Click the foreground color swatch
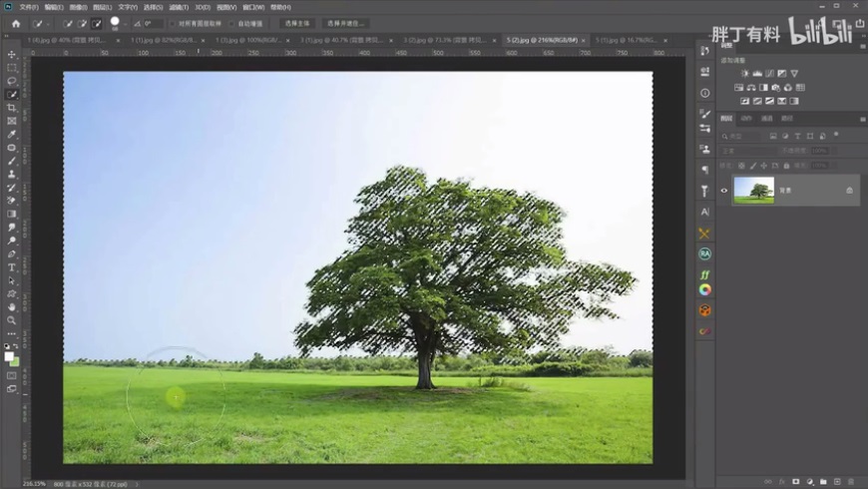 point(9,355)
